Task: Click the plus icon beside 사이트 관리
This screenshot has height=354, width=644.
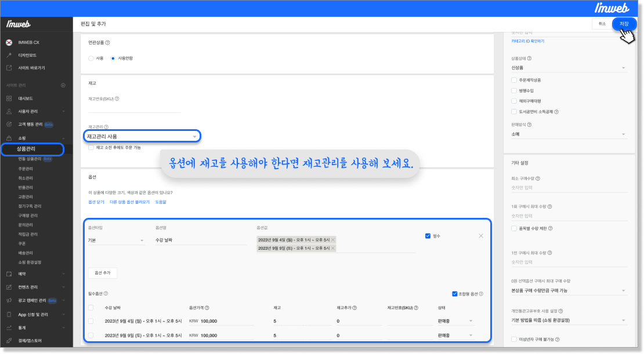Action: click(x=63, y=85)
